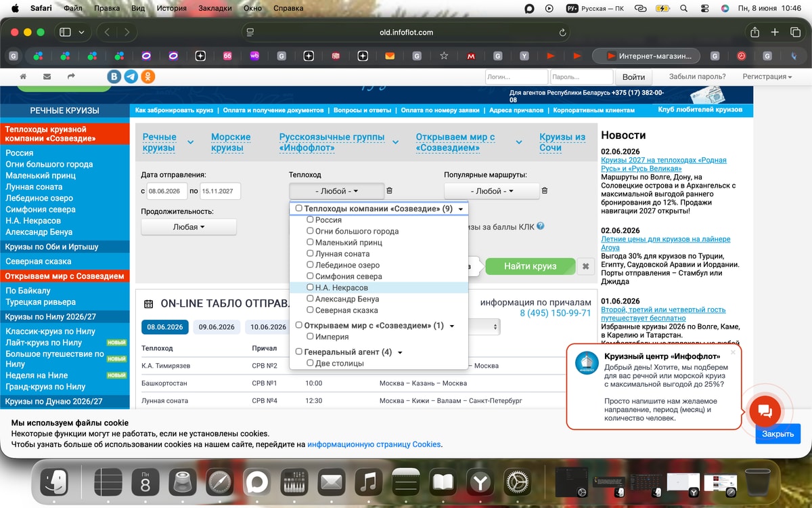The height and width of the screenshot is (508, 812).
Task: Open a new Safari tab with plus
Action: (x=775, y=32)
